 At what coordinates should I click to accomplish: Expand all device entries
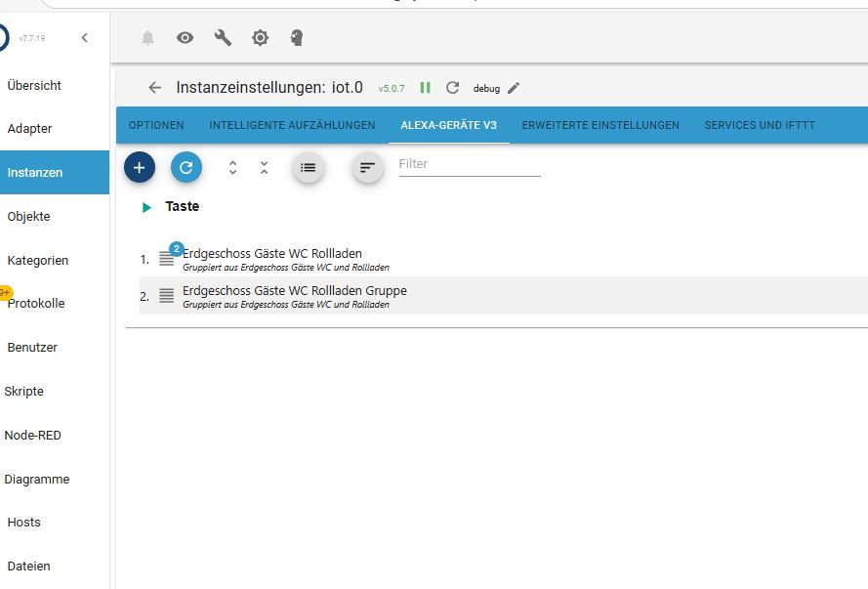[x=233, y=167]
